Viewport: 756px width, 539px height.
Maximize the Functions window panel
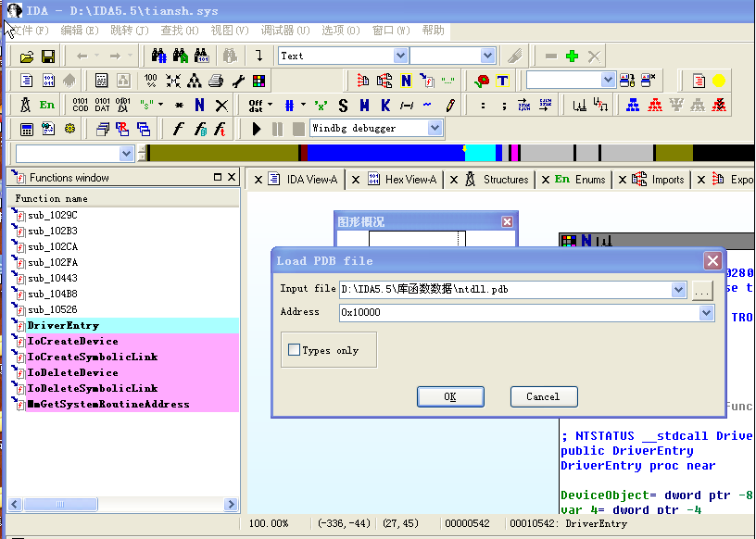tap(218, 177)
